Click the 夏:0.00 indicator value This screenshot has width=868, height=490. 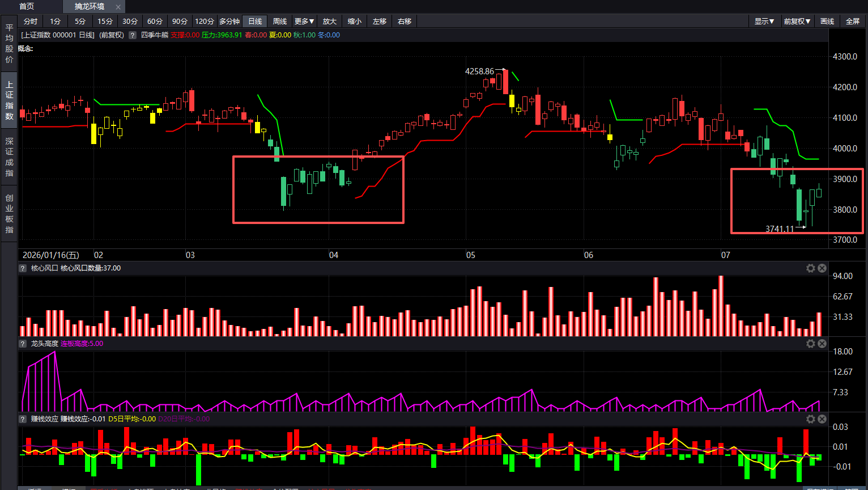[280, 35]
